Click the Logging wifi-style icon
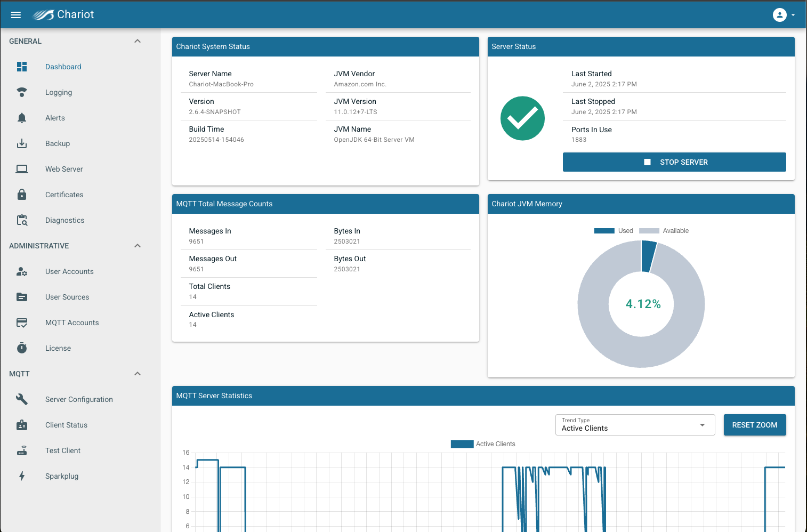Screen dimensions: 807x532 (22, 92)
